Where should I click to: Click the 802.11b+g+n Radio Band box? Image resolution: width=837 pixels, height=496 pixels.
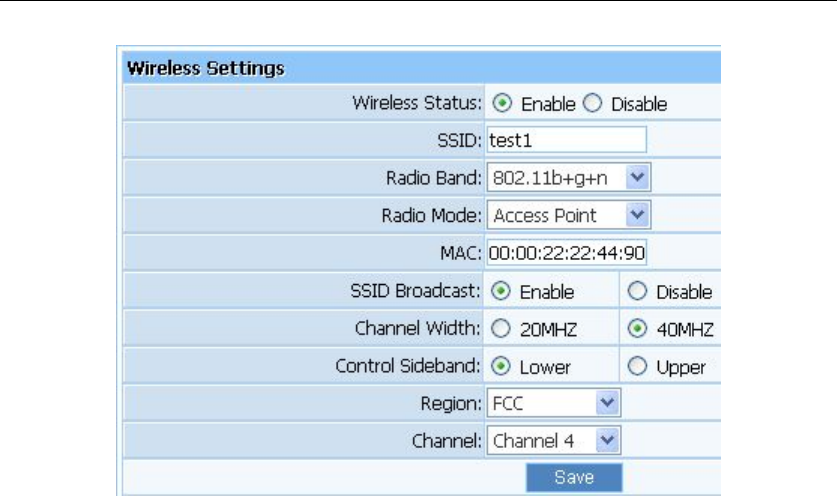(568, 177)
